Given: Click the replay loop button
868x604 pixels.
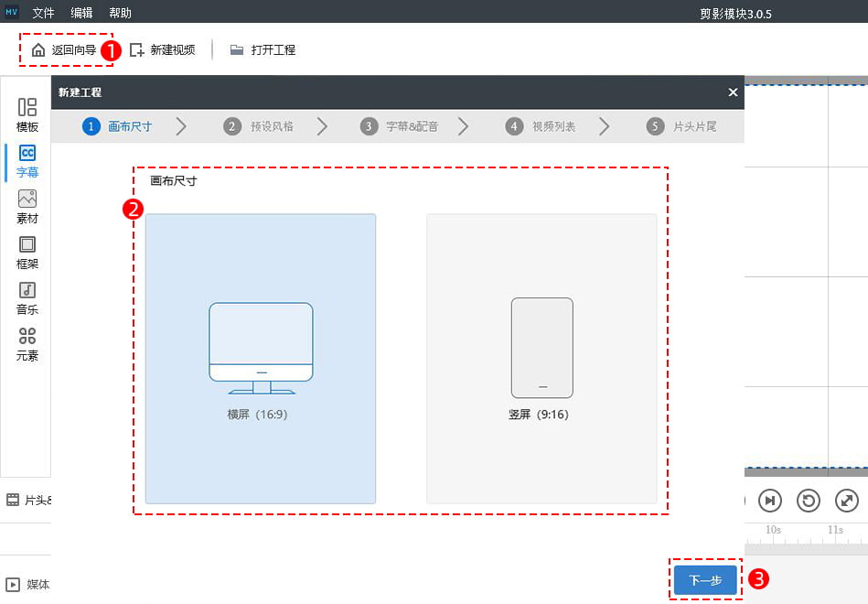Looking at the screenshot, I should [x=809, y=501].
